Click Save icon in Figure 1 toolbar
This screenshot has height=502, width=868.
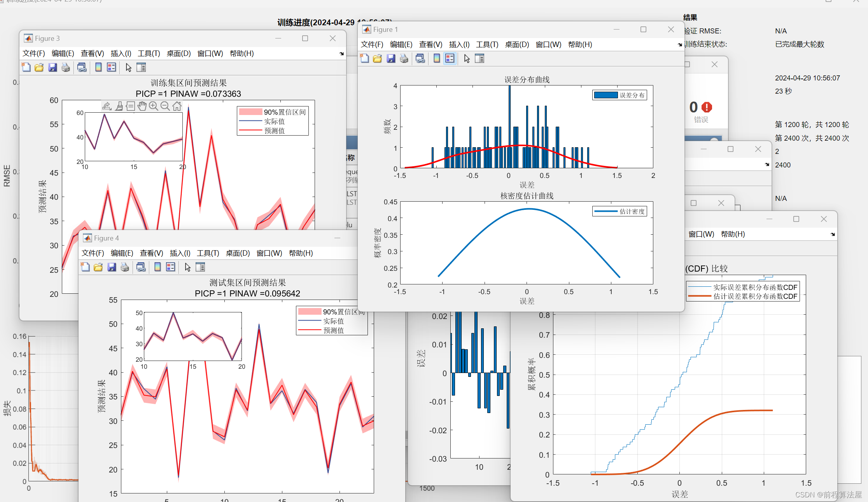point(391,58)
